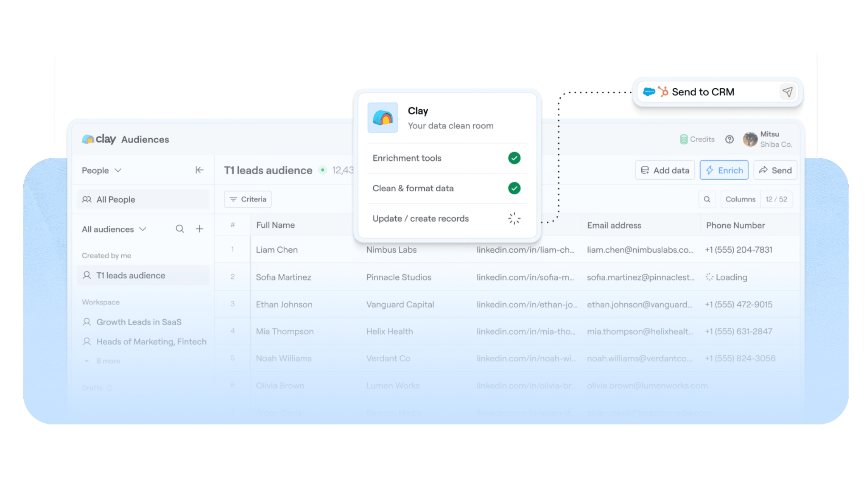Expand the 8 more audiences list

click(x=103, y=361)
